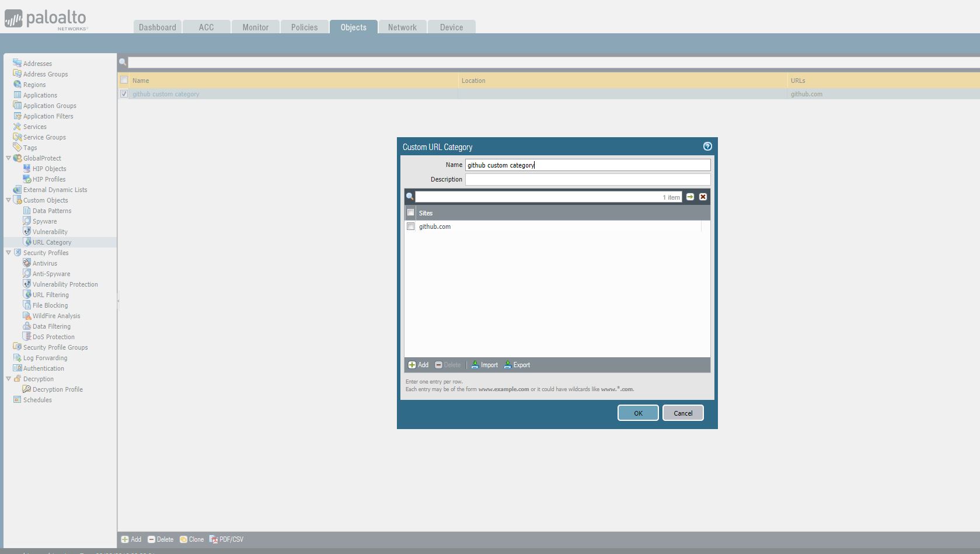This screenshot has width=980, height=554.
Task: Confirm the dialog with OK
Action: [x=638, y=413]
